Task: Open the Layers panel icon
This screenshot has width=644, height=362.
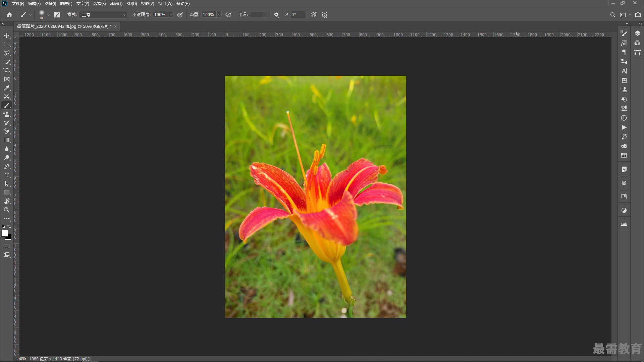Action: (637, 33)
